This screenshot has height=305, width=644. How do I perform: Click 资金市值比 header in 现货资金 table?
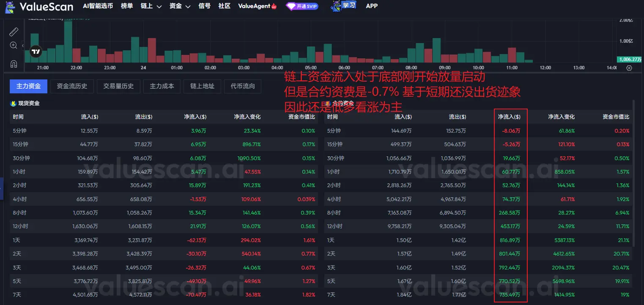(301, 117)
